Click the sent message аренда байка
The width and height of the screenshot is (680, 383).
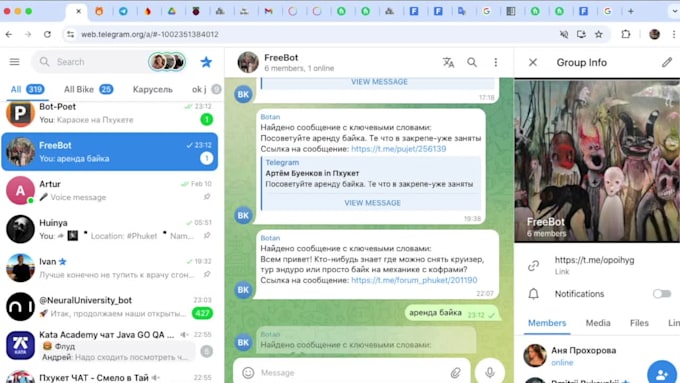tap(453, 313)
